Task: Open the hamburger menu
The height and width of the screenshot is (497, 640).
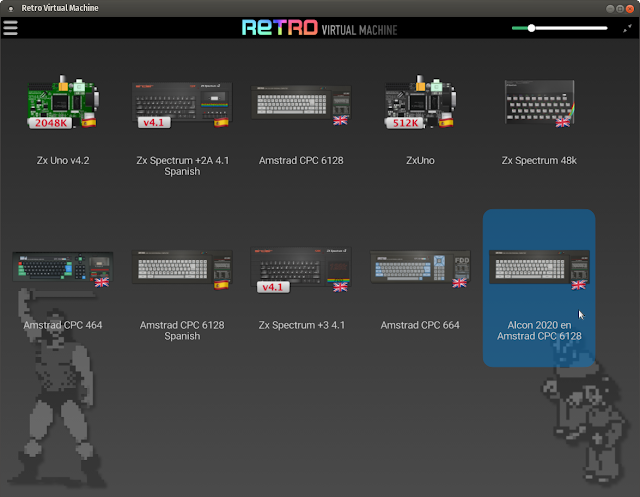Action: pyautogui.click(x=10, y=28)
